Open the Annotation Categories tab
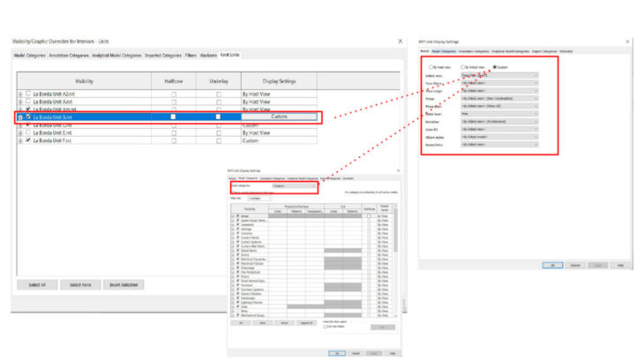Image resolution: width=644 pixels, height=363 pixels. click(69, 55)
